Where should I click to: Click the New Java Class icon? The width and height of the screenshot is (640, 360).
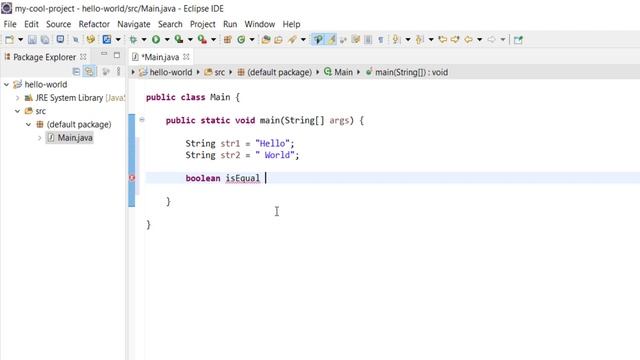point(241,40)
